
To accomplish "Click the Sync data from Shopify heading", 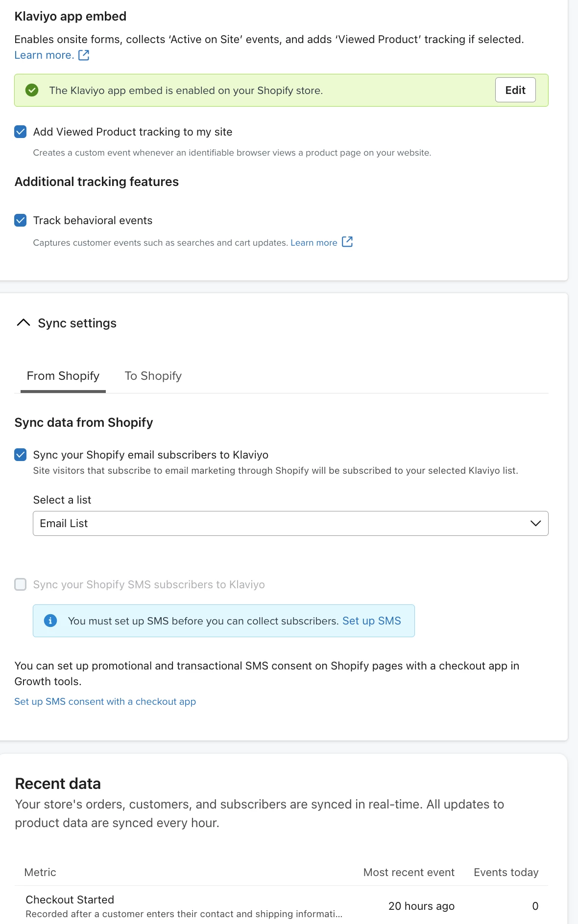I will click(x=84, y=422).
